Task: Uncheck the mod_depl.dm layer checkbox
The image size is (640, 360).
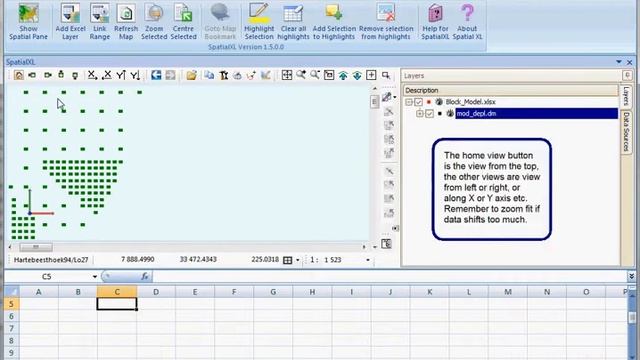Action: tap(429, 113)
